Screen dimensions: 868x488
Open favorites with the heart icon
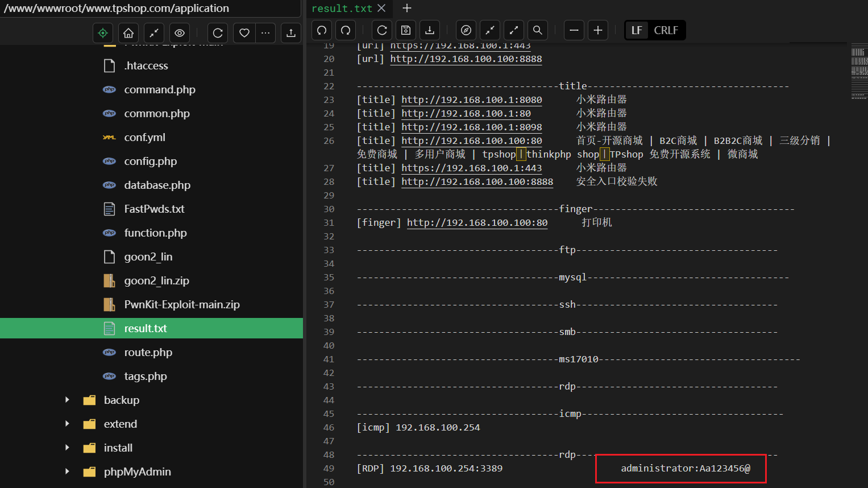244,33
